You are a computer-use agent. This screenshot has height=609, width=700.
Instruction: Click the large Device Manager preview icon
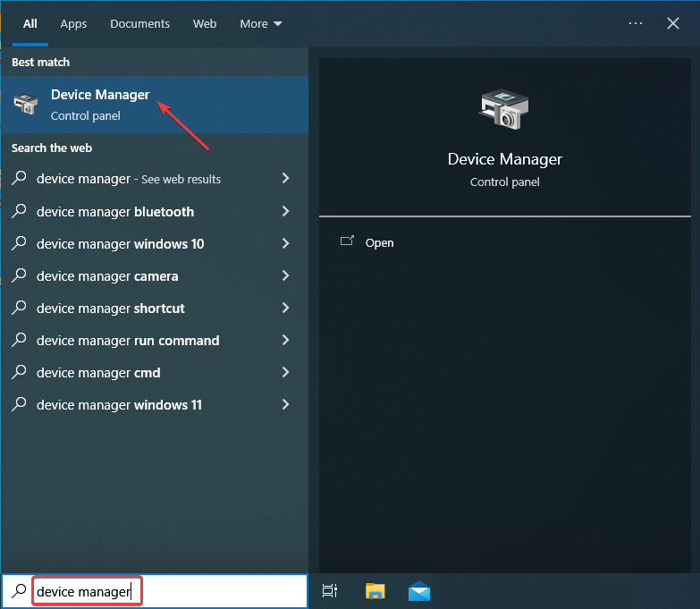(504, 109)
